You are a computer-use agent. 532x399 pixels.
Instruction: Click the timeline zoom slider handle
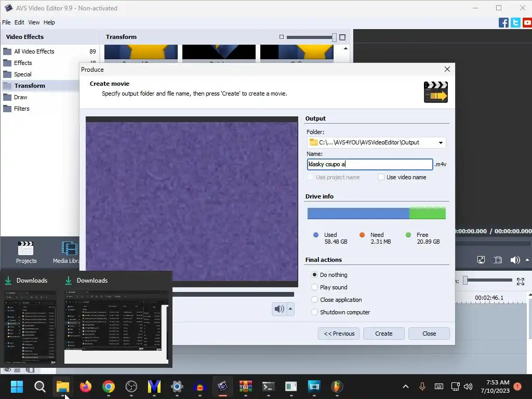465,280
